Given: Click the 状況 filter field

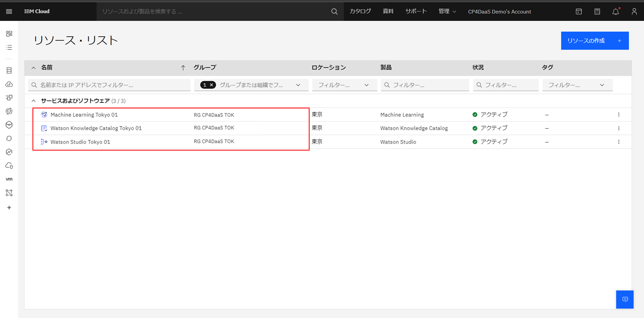Looking at the screenshot, I should [x=506, y=85].
